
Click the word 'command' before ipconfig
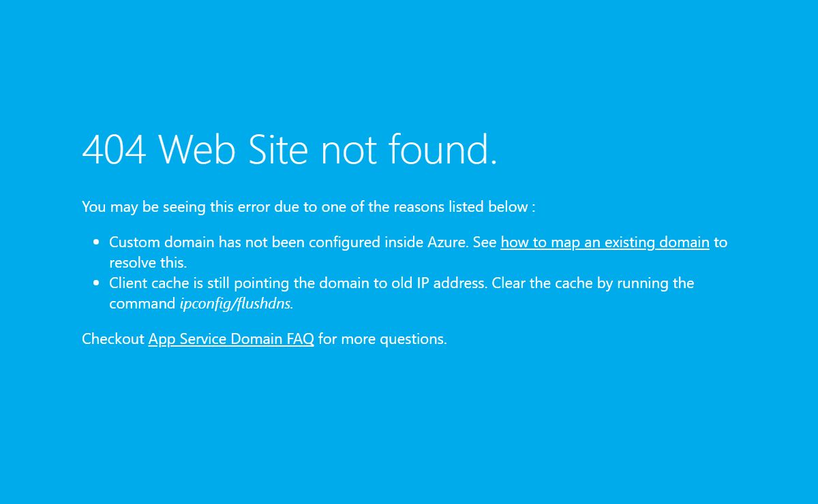point(142,304)
